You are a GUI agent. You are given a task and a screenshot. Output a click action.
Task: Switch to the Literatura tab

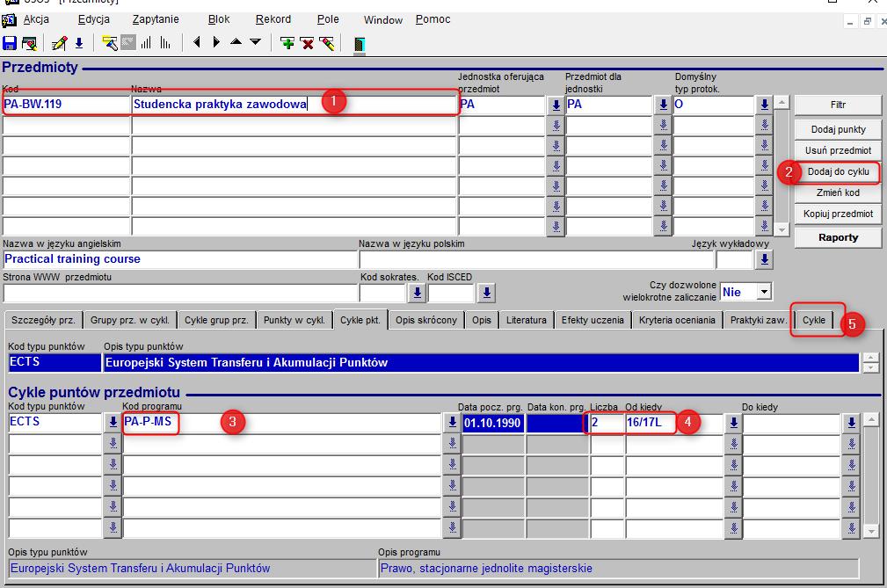[526, 320]
